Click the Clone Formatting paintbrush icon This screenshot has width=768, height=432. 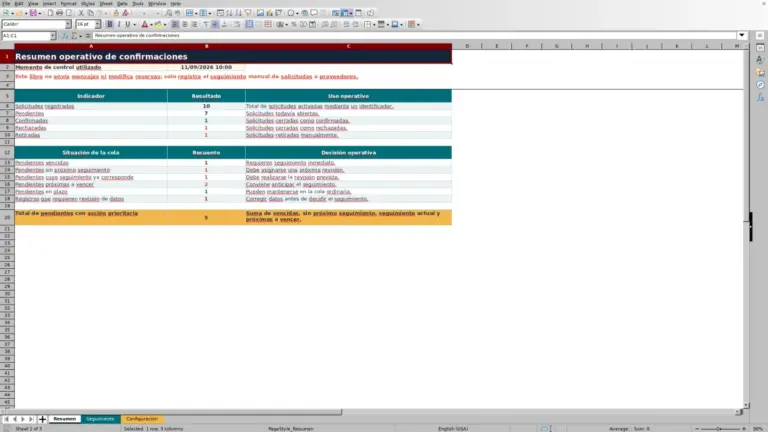click(x=116, y=13)
